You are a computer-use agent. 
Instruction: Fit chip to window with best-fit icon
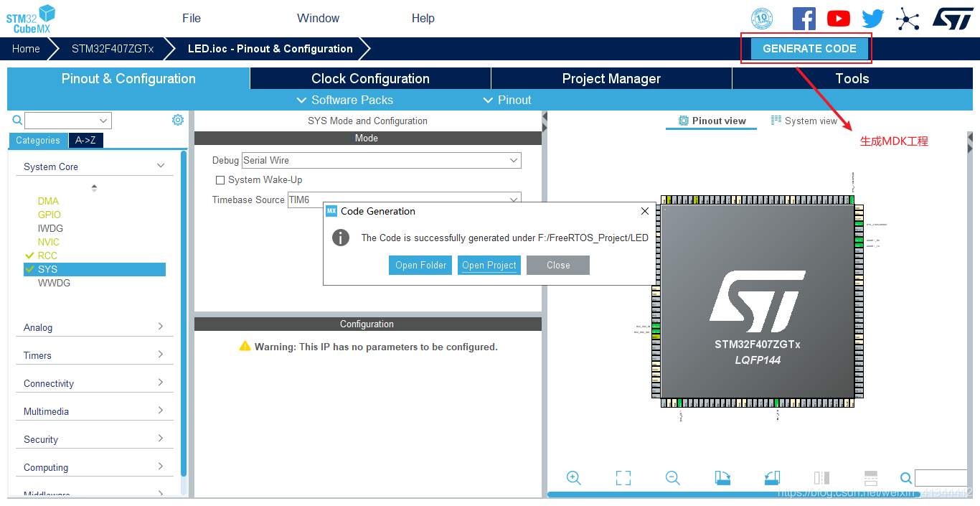(x=623, y=478)
